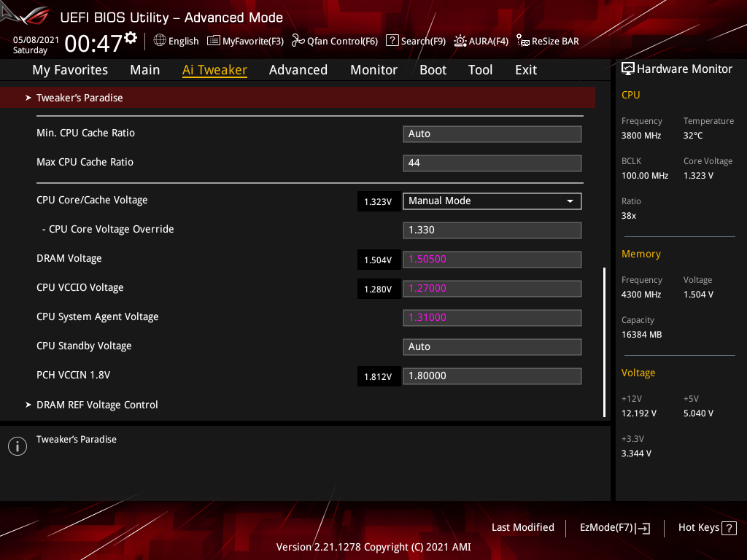The image size is (747, 560).
Task: Click the CPU VCCIO Voltage field
Action: coord(492,288)
